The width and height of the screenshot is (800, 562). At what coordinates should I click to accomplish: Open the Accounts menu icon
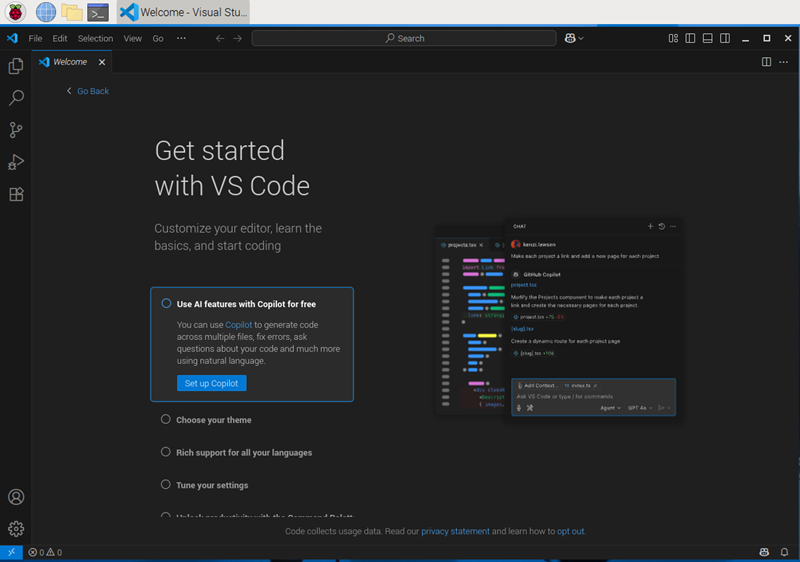point(16,497)
